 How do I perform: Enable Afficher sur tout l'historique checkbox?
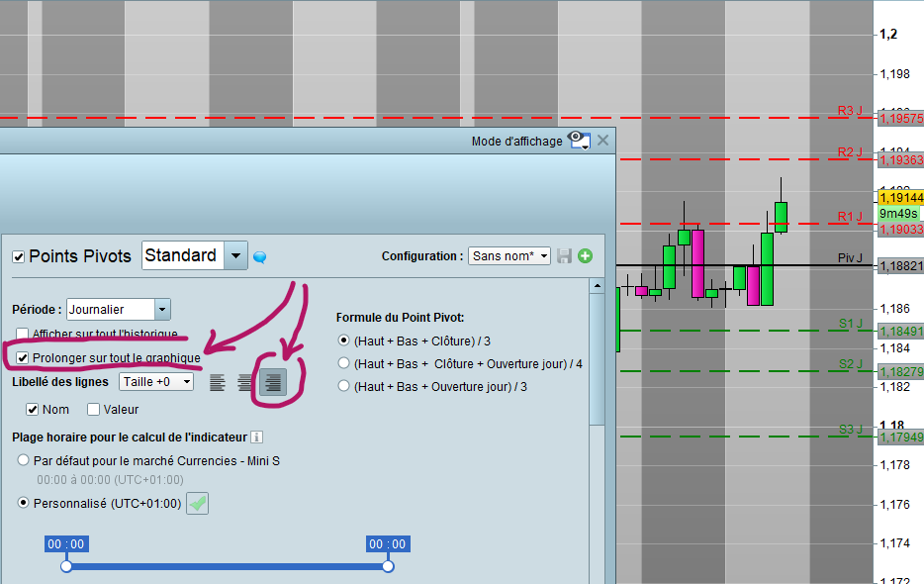23,334
